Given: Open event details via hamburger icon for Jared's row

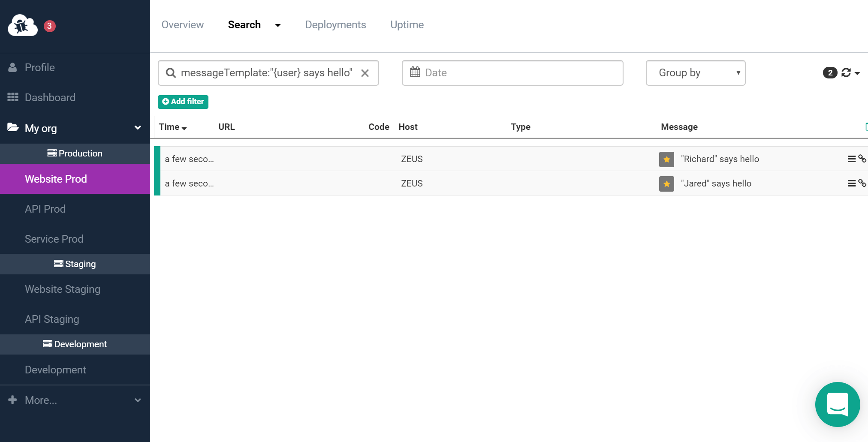Looking at the screenshot, I should (x=851, y=183).
